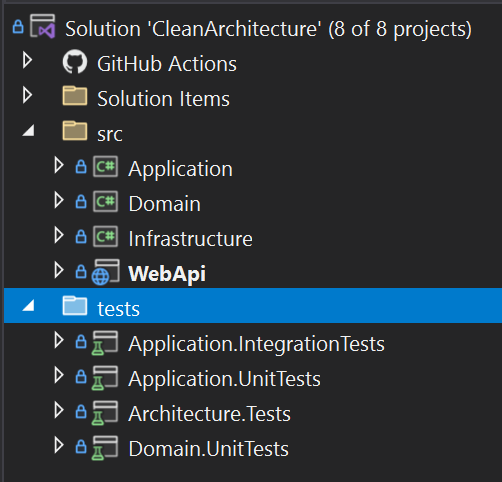Select Solution 'CleanArchitecture' root node

point(268,29)
